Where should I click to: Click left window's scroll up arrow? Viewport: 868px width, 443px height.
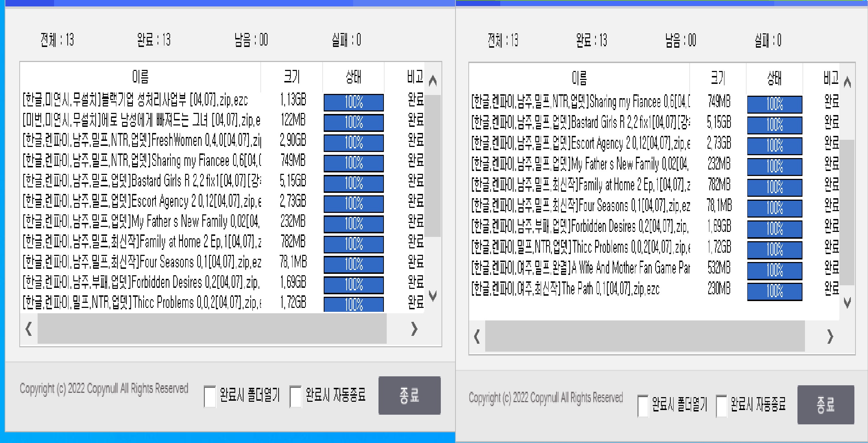(433, 81)
